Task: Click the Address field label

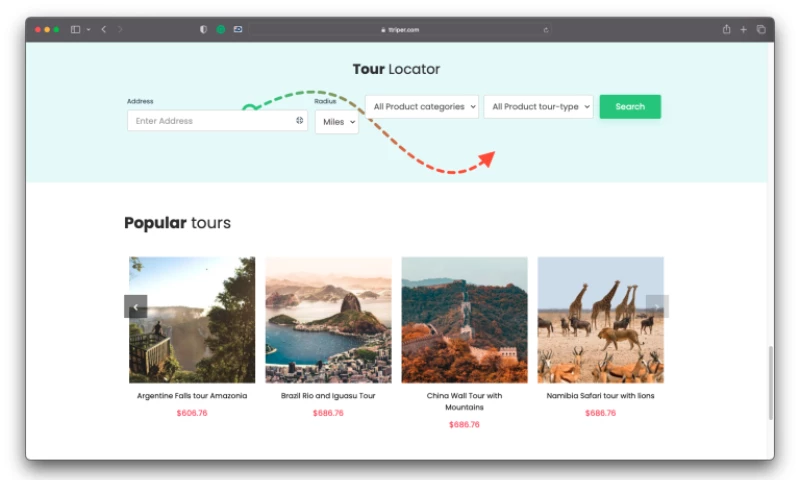Action: [140, 101]
